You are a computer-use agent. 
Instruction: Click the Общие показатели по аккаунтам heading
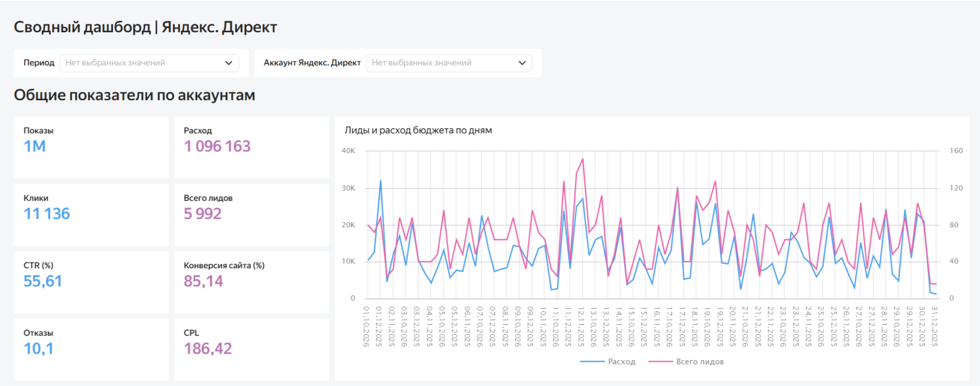[134, 95]
